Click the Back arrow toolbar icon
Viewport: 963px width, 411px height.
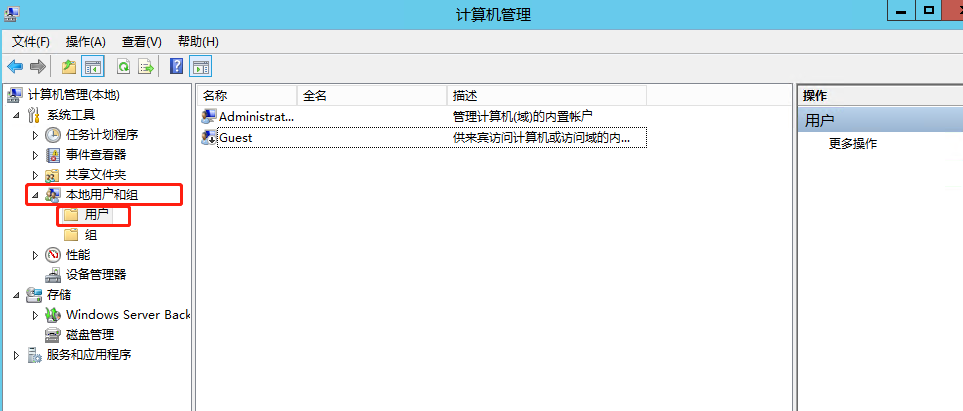click(x=15, y=66)
